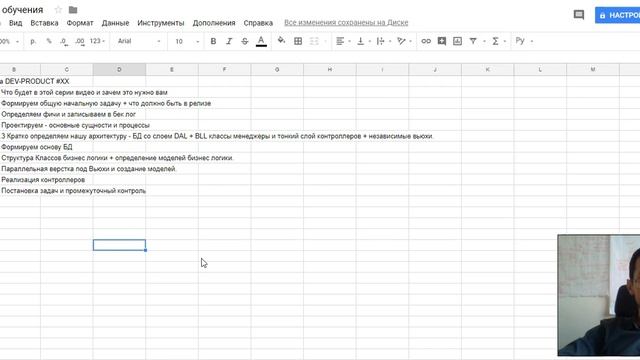This screenshot has width=640, height=360.
Task: Click the insert chart icon
Action: pos(458,41)
